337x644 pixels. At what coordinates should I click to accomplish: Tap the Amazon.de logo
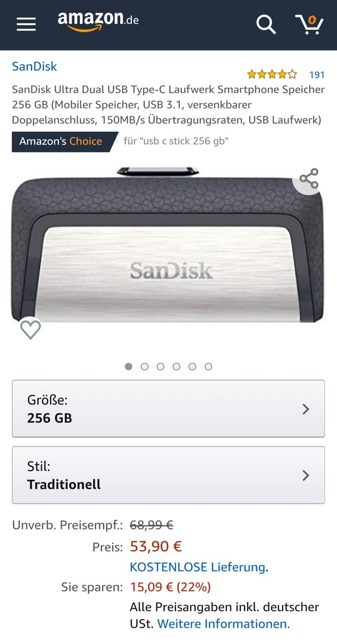[x=98, y=22]
